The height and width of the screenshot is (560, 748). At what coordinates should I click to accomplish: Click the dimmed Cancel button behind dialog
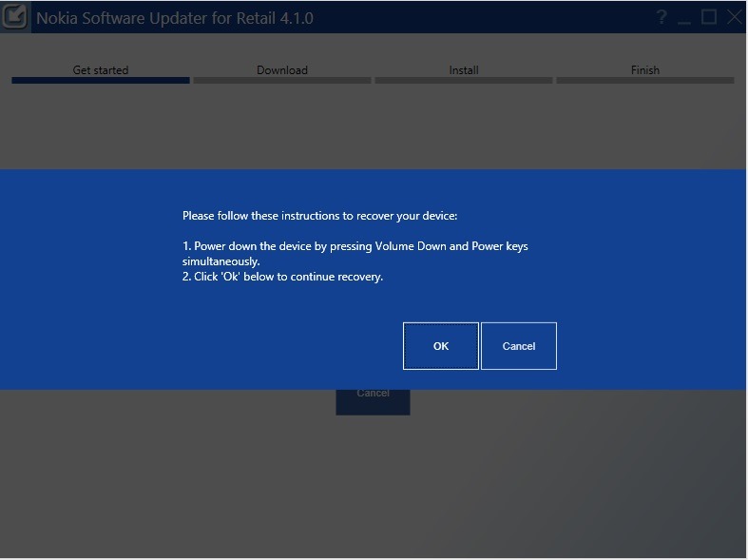tap(373, 401)
